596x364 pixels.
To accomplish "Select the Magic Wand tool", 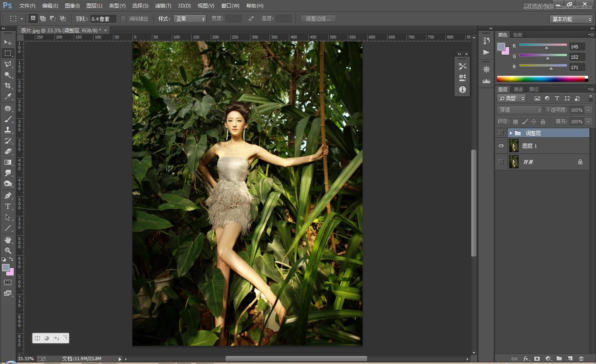I will (8, 75).
